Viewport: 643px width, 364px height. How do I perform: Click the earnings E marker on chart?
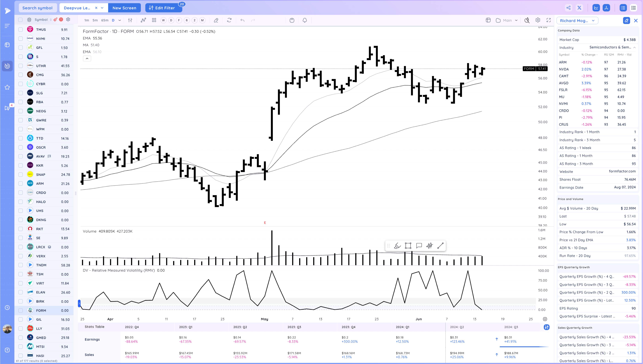pos(265,222)
